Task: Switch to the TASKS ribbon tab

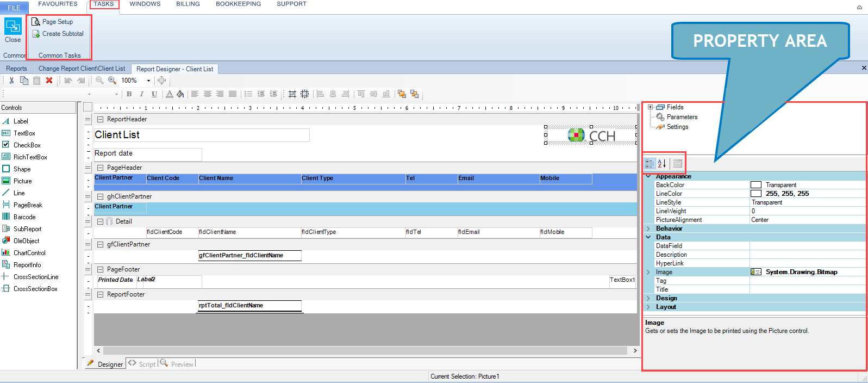Action: coord(104,4)
